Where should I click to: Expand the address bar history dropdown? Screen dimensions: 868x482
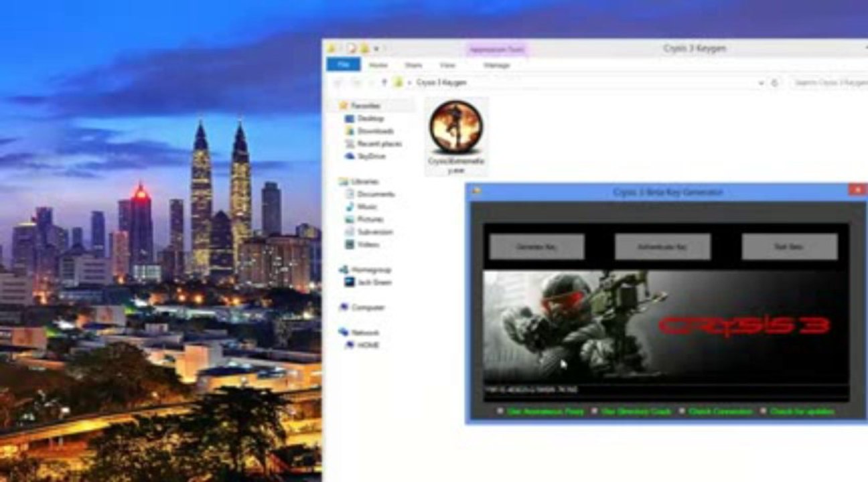coord(761,83)
